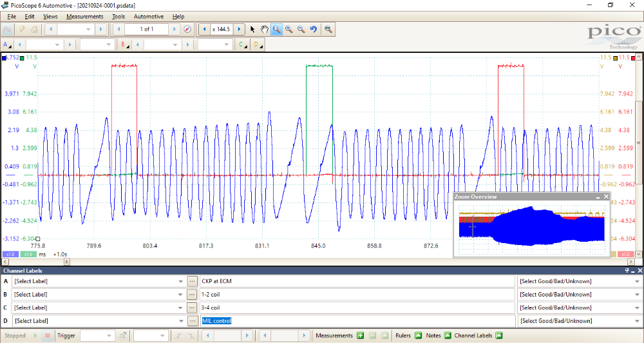Click the ellipsis button in channel B row
Viewport: 644px width, 343px height.
192,295
